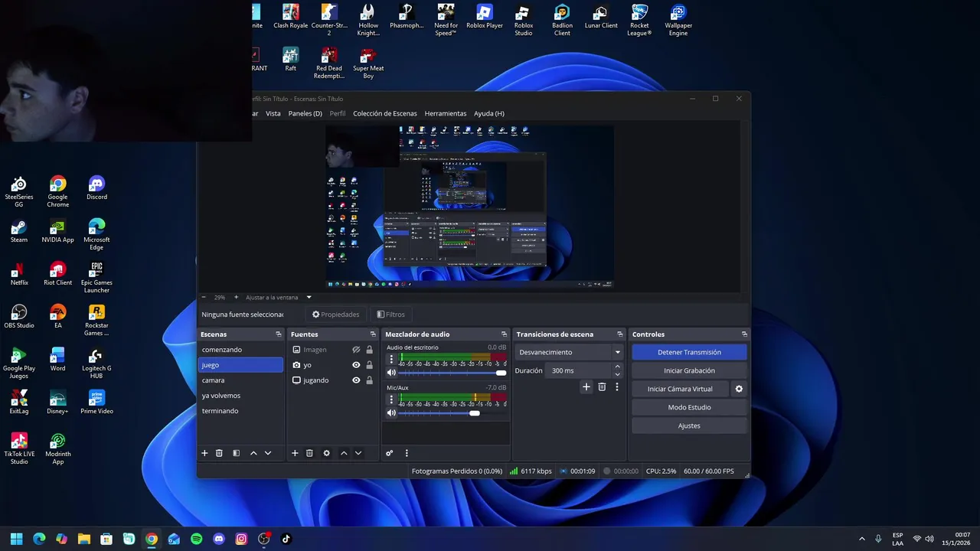Viewport: 980px width, 551px height.
Task: Open source properties gear in the Fuentes toolbar
Action: click(x=326, y=453)
